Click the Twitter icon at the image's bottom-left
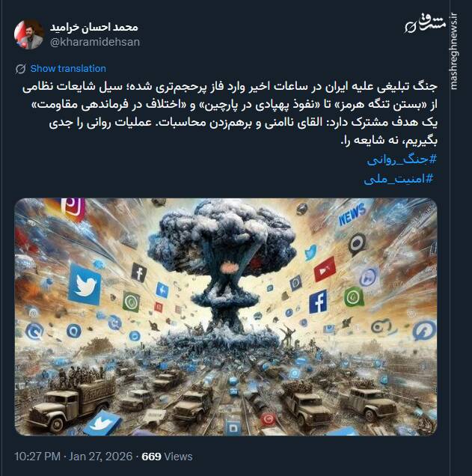Viewport: 472px width, 476px height. [x=102, y=422]
